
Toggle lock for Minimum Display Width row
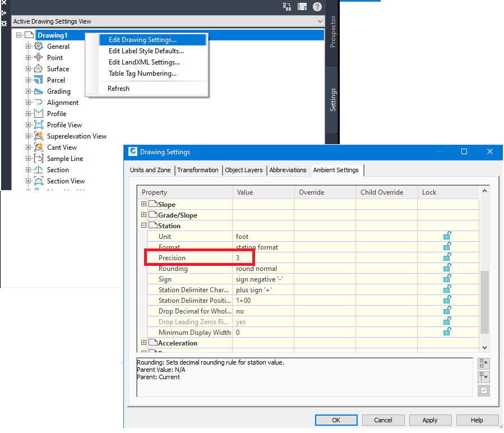(x=447, y=331)
